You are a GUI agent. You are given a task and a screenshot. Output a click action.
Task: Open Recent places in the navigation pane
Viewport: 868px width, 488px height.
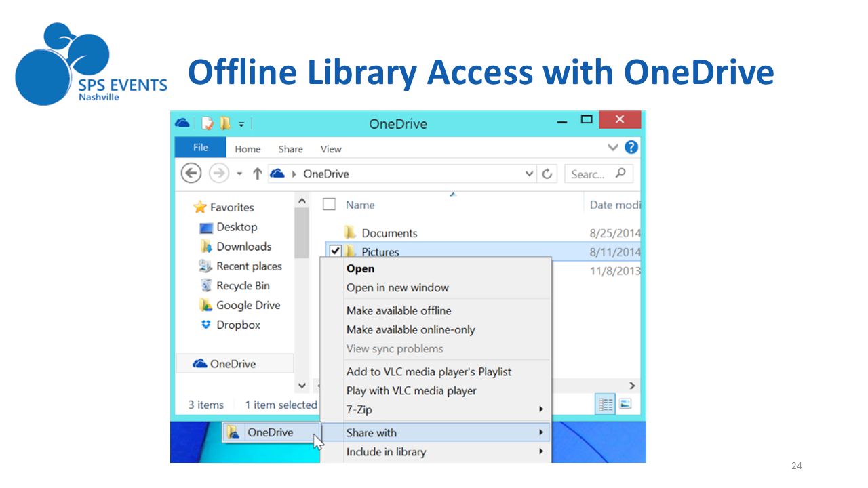(x=249, y=266)
